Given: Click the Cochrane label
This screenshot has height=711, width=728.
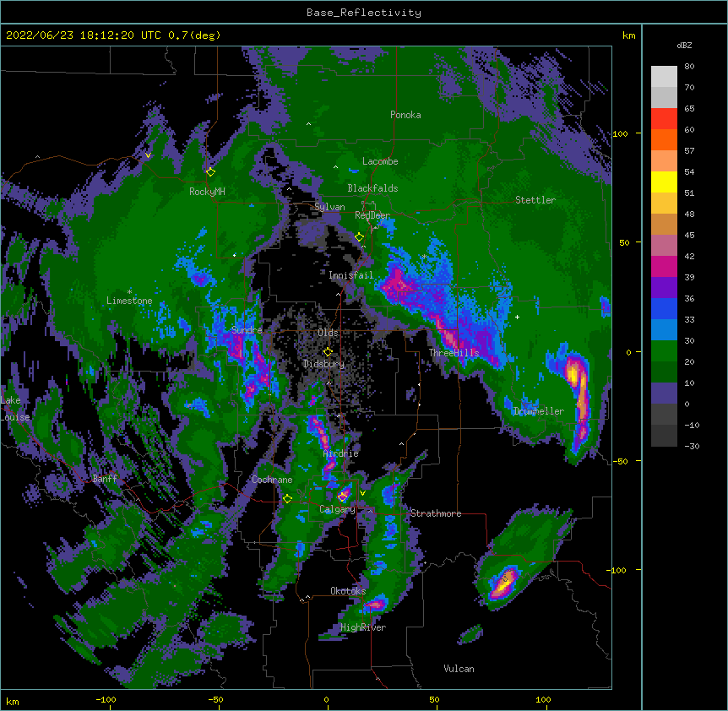Looking at the screenshot, I should pyautogui.click(x=272, y=480).
